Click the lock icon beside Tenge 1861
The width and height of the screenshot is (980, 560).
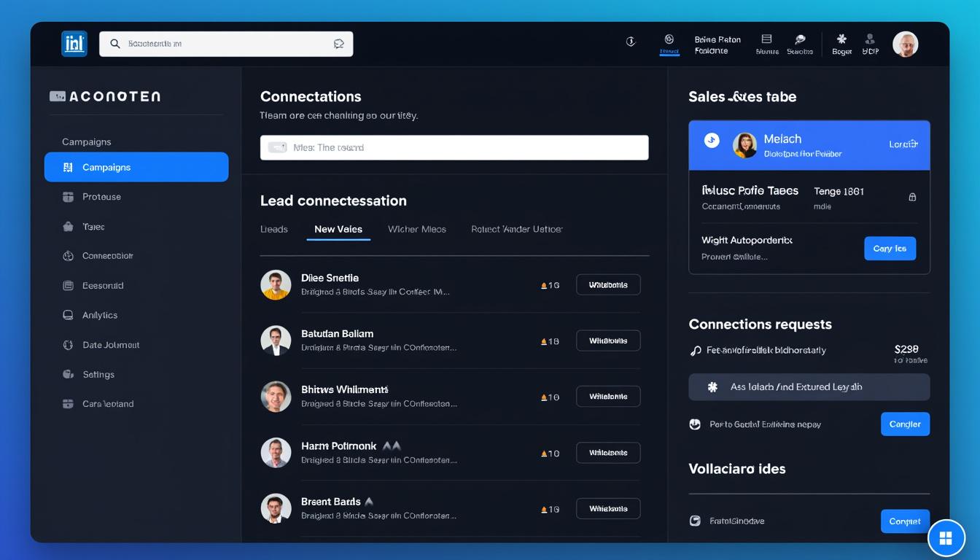click(x=911, y=197)
